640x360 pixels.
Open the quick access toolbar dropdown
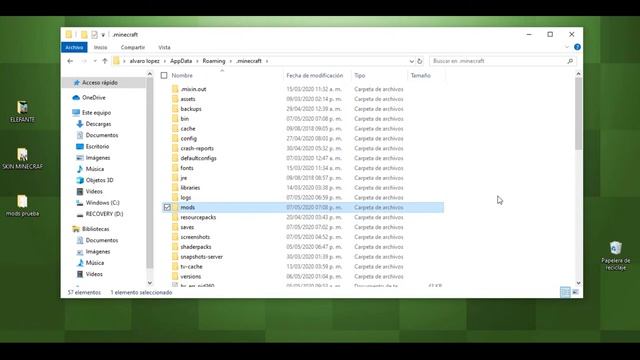click(103, 35)
